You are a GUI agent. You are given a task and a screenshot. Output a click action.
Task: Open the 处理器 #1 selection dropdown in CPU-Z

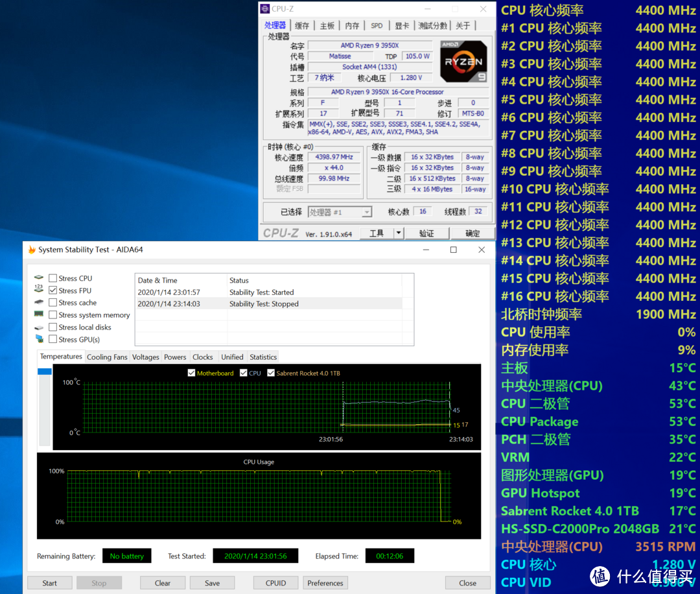coord(366,212)
